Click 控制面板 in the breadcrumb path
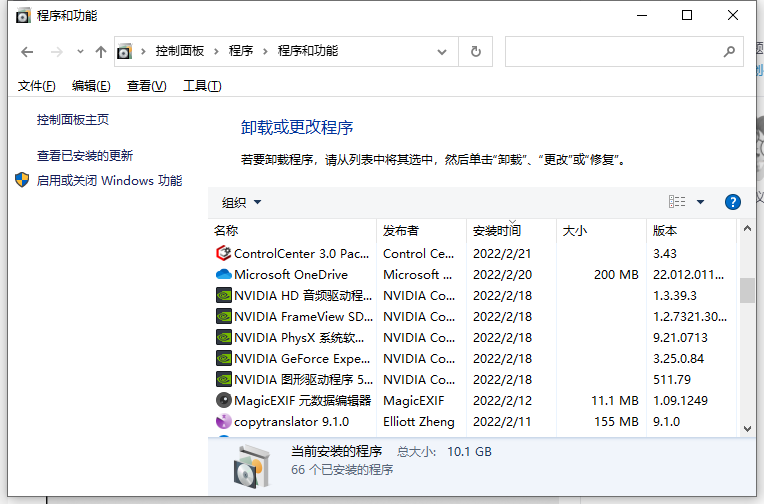The width and height of the screenshot is (764, 504). point(180,51)
